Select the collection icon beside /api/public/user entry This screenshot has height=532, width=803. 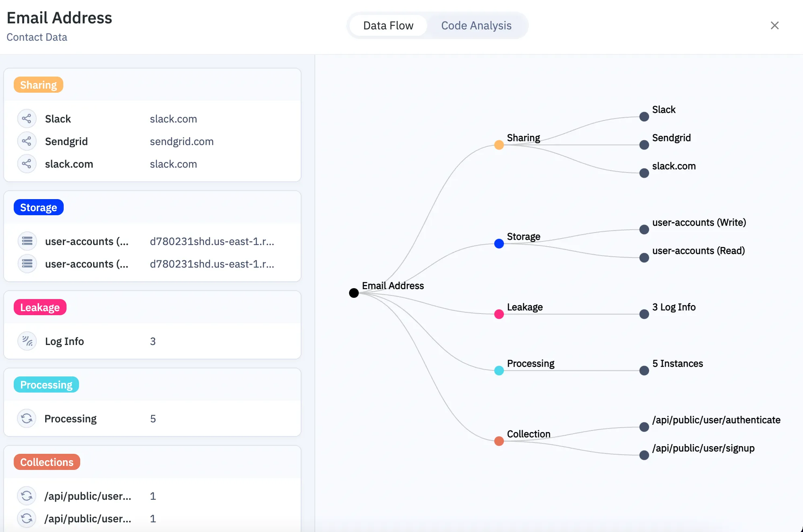coord(27,496)
